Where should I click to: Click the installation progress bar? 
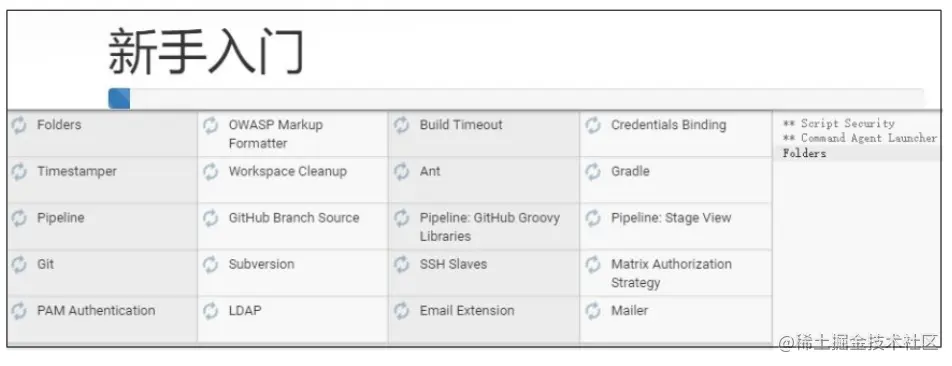[516, 98]
